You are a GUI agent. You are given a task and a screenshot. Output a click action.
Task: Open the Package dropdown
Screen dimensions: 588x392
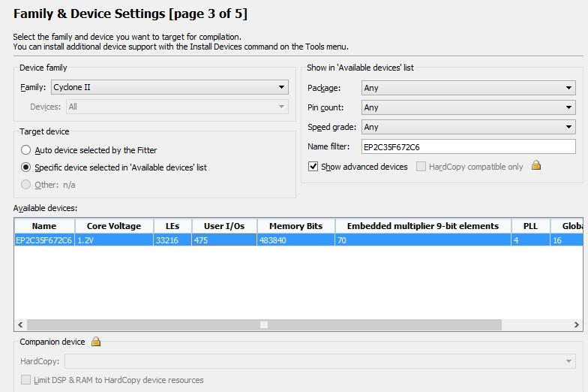pos(468,88)
